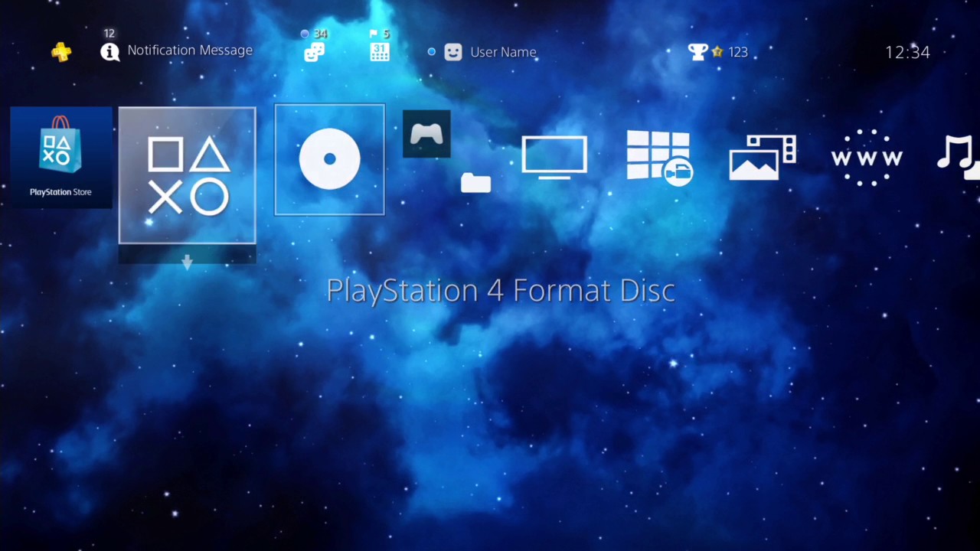Click the online status dot beside User Name

pos(432,52)
